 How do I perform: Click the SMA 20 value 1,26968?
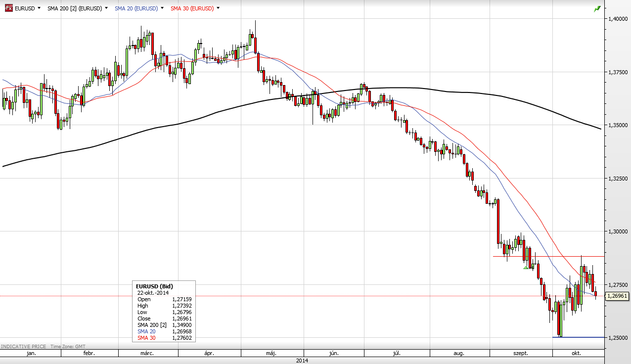coord(182,331)
